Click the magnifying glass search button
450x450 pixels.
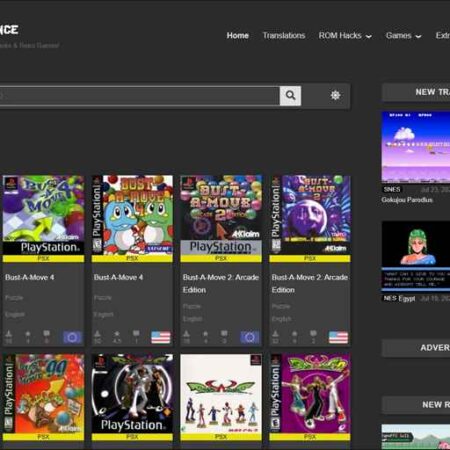[x=290, y=96]
